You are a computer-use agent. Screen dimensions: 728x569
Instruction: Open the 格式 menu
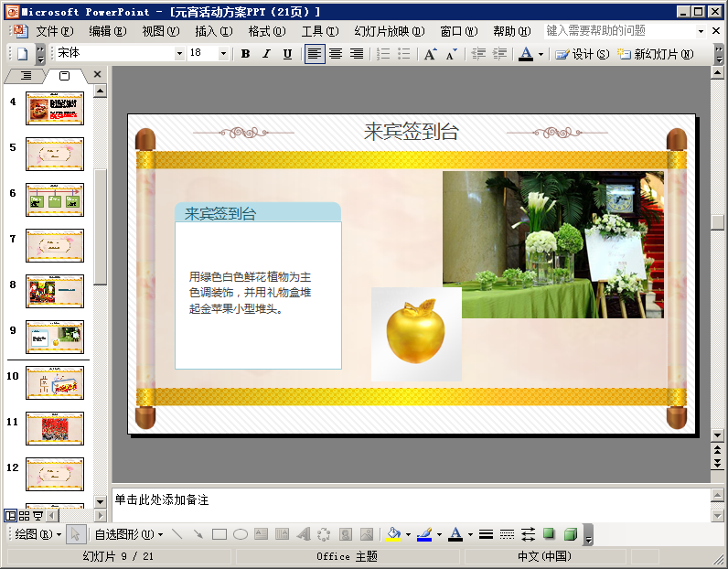click(266, 31)
